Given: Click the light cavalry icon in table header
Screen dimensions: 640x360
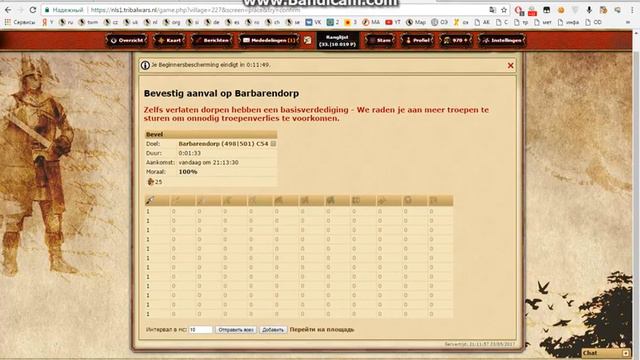Looking at the screenshot, I should tap(279, 200).
